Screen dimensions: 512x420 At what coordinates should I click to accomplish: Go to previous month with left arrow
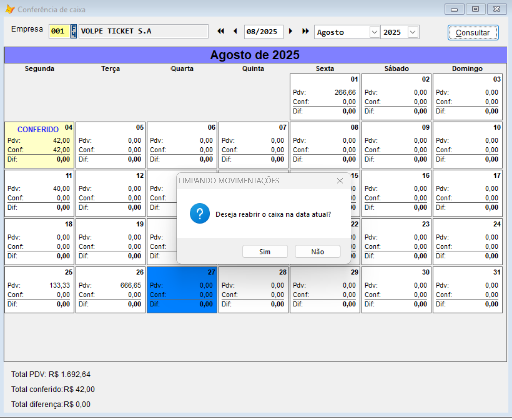pos(235,31)
